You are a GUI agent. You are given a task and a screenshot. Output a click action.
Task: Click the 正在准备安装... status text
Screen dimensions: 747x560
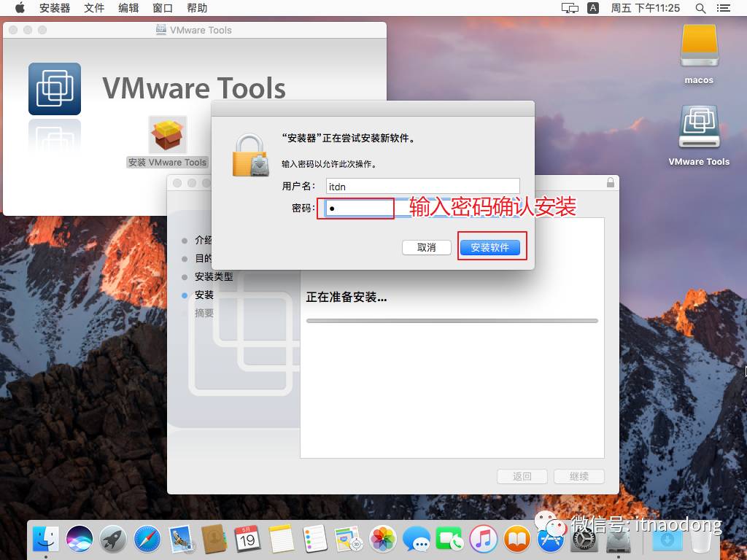click(x=347, y=297)
